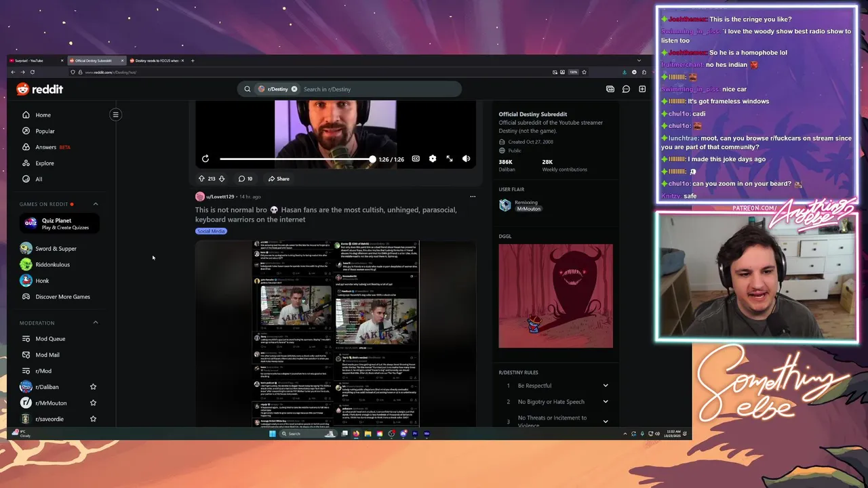Open overflow menu on Lovett129's post
The width and height of the screenshot is (868, 488).
(x=473, y=197)
